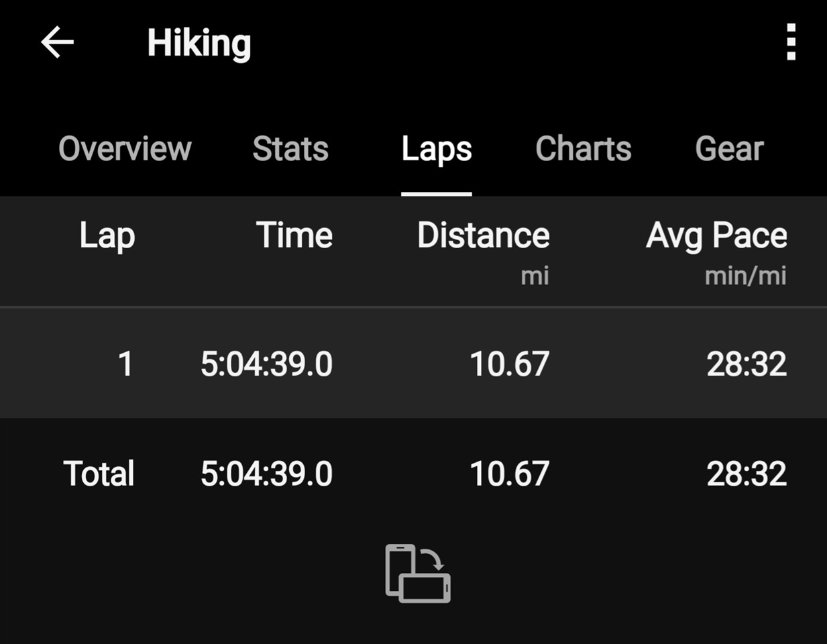827x644 pixels.
Task: Click the Time column header
Action: tap(294, 235)
